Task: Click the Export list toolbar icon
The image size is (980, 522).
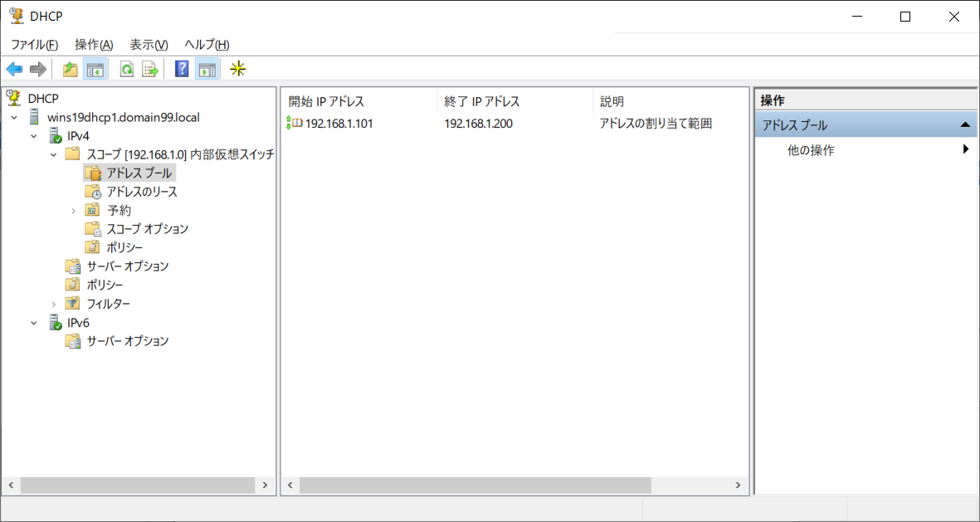Action: coord(151,70)
